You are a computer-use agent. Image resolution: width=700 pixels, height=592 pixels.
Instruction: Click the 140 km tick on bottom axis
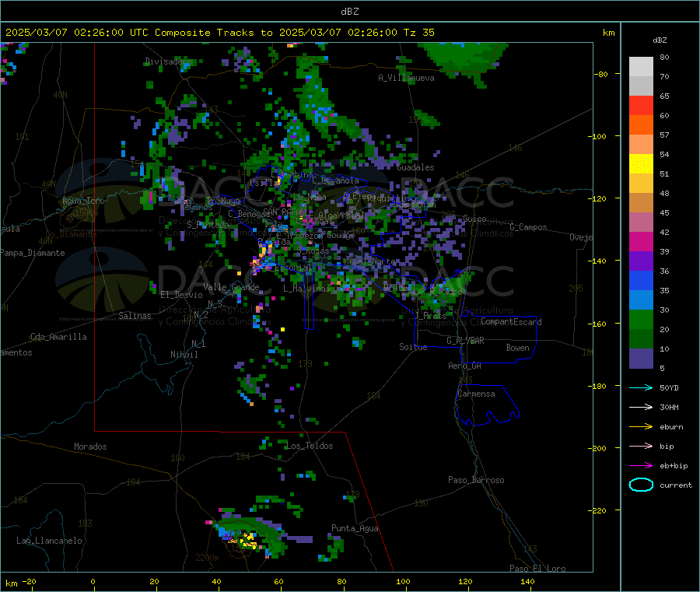(527, 581)
